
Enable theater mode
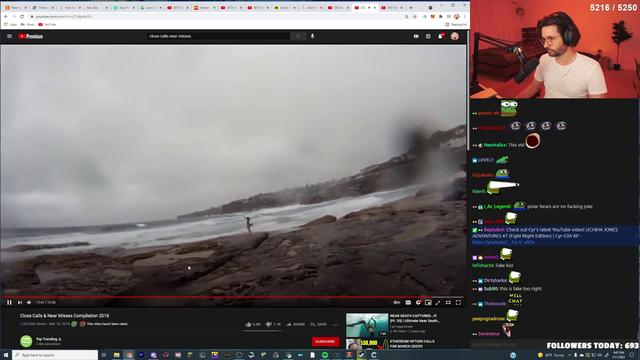tap(448, 302)
